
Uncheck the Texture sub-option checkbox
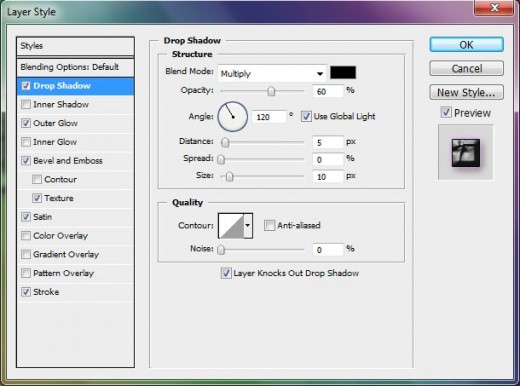point(37,198)
